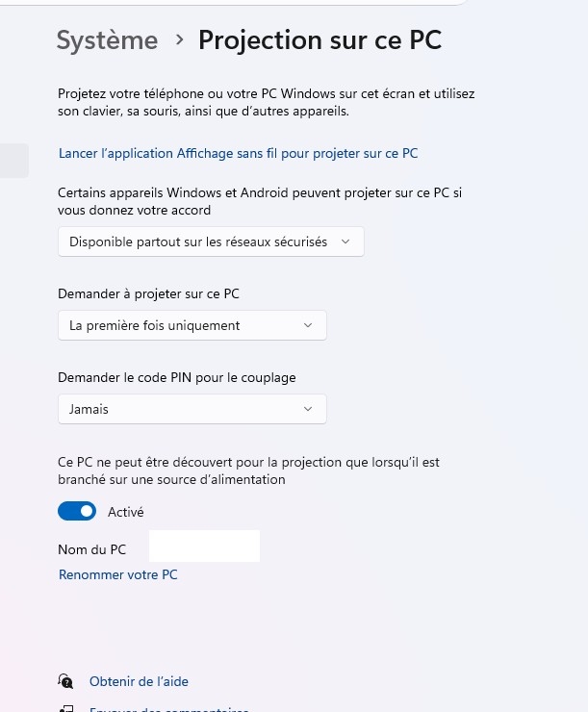Go back to Système in the breadcrumb
Image resolution: width=588 pixels, height=712 pixels.
point(107,40)
